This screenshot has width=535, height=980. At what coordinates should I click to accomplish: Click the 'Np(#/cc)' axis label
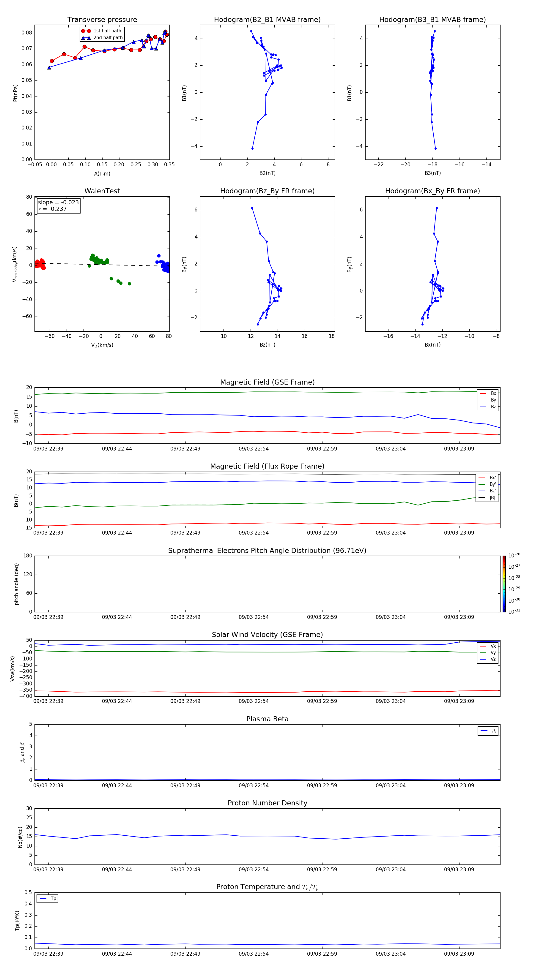(20, 837)
